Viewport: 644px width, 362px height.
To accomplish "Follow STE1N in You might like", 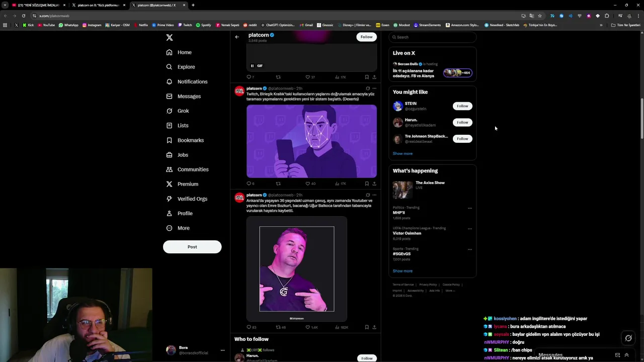I will 462,106.
